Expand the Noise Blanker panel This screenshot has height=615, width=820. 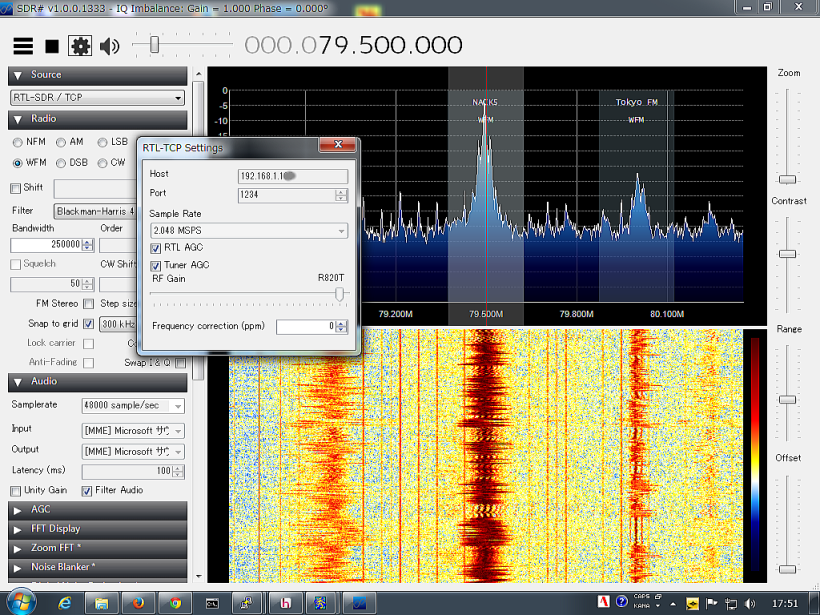click(98, 567)
